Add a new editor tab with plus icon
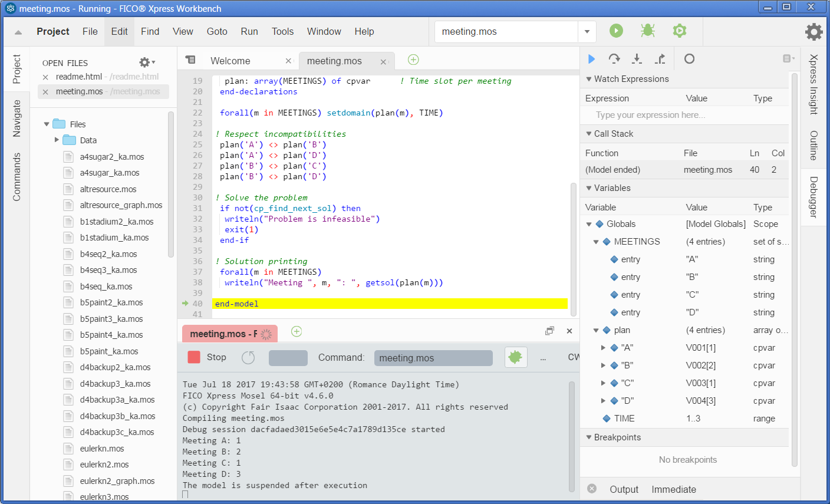The width and height of the screenshot is (830, 504). point(413,60)
